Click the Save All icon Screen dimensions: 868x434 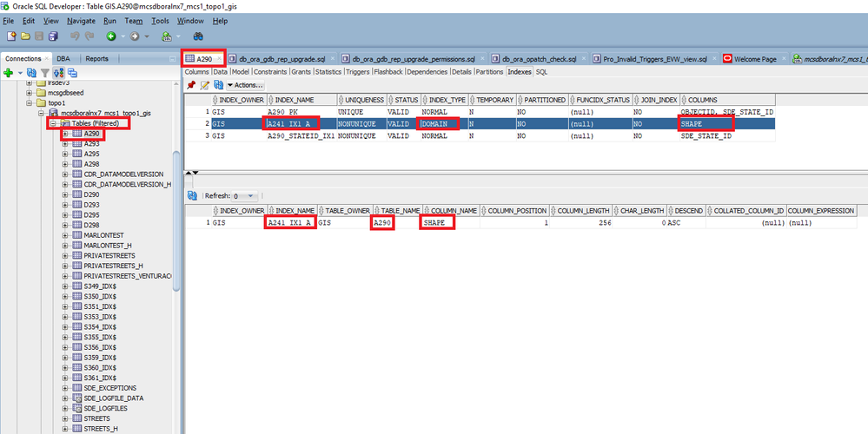point(53,36)
